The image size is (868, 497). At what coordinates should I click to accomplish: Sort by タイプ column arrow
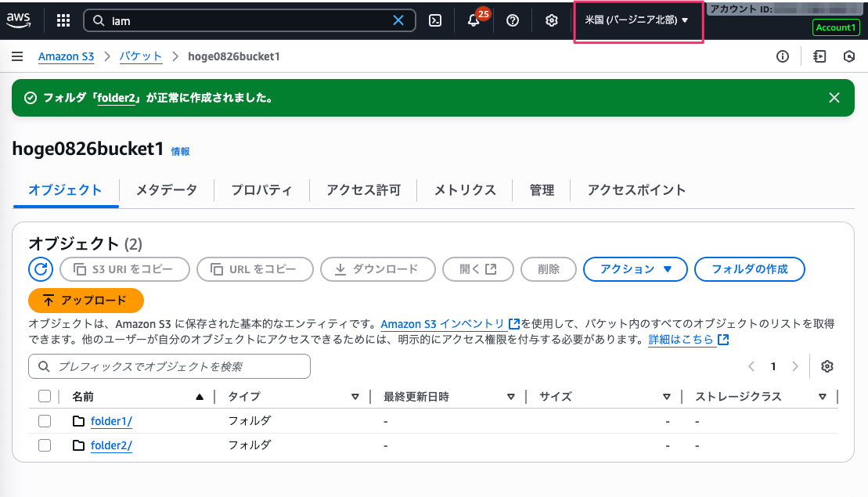(x=355, y=397)
